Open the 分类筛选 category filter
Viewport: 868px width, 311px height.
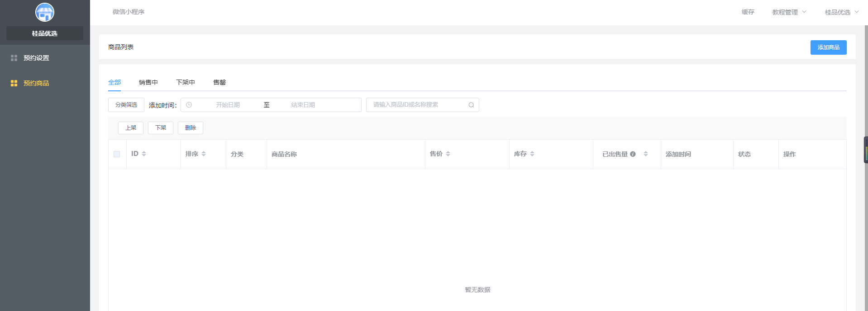coord(126,105)
